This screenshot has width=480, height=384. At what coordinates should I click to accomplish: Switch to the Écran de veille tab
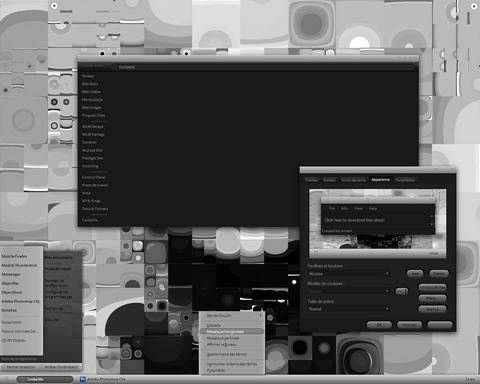[353, 180]
